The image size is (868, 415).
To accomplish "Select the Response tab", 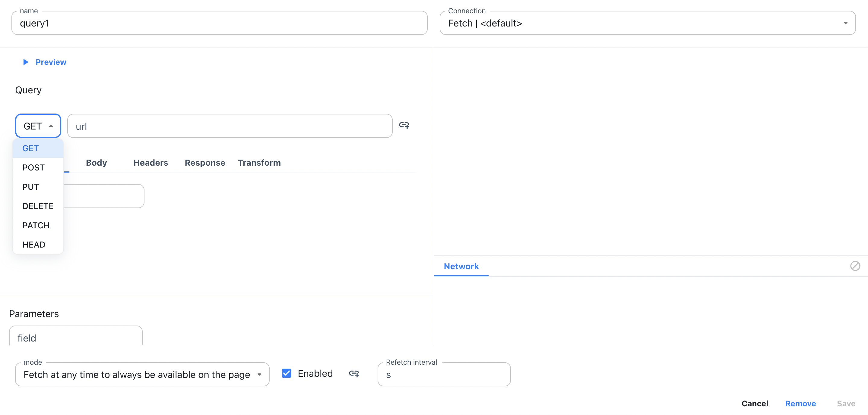I will [x=205, y=162].
